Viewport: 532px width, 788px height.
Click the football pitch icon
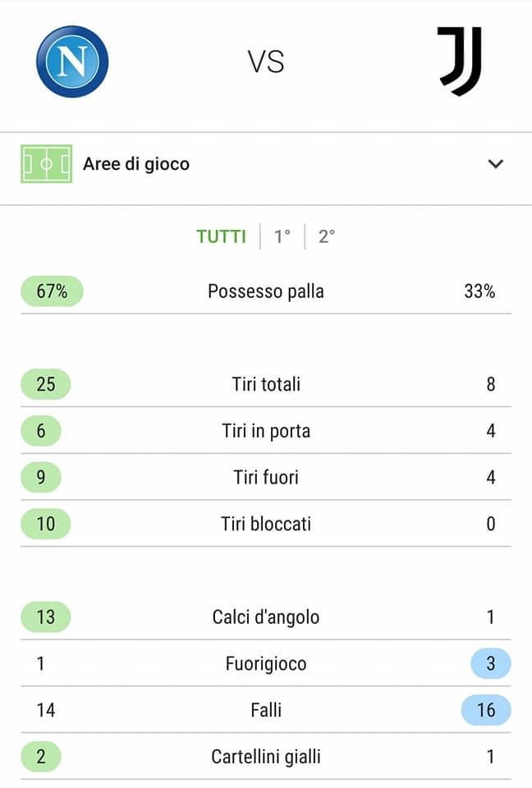pyautogui.click(x=46, y=164)
